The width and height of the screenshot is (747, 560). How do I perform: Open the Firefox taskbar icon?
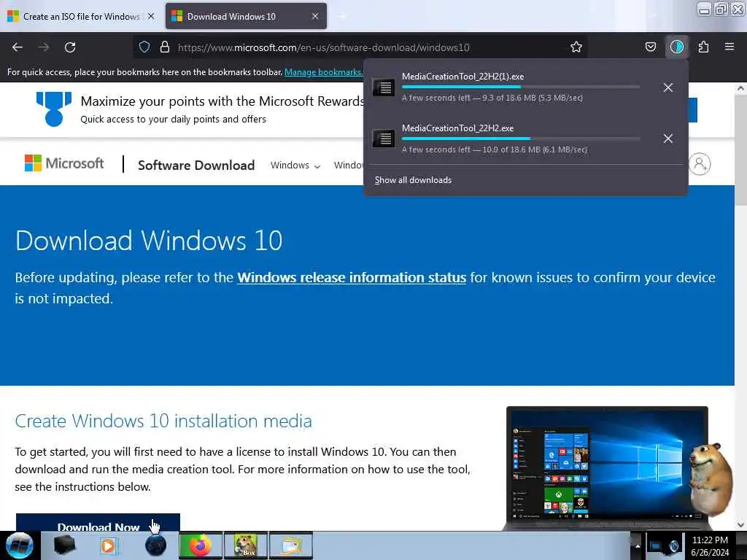click(x=201, y=545)
